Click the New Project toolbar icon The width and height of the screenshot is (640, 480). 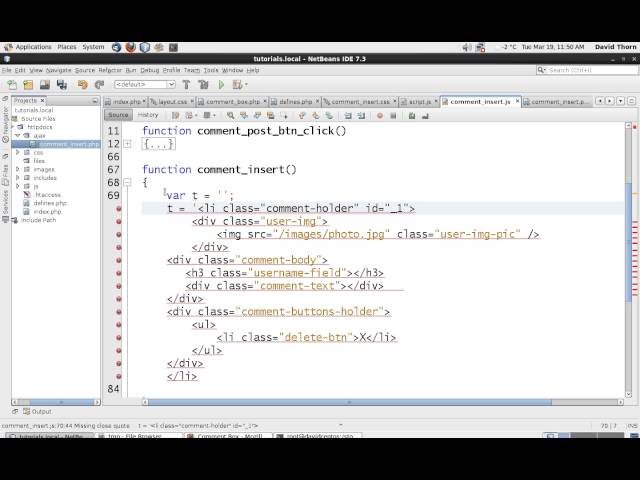28,84
